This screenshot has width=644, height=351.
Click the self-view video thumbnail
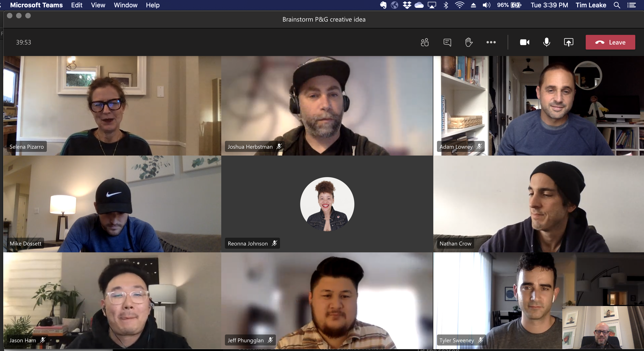pos(602,327)
